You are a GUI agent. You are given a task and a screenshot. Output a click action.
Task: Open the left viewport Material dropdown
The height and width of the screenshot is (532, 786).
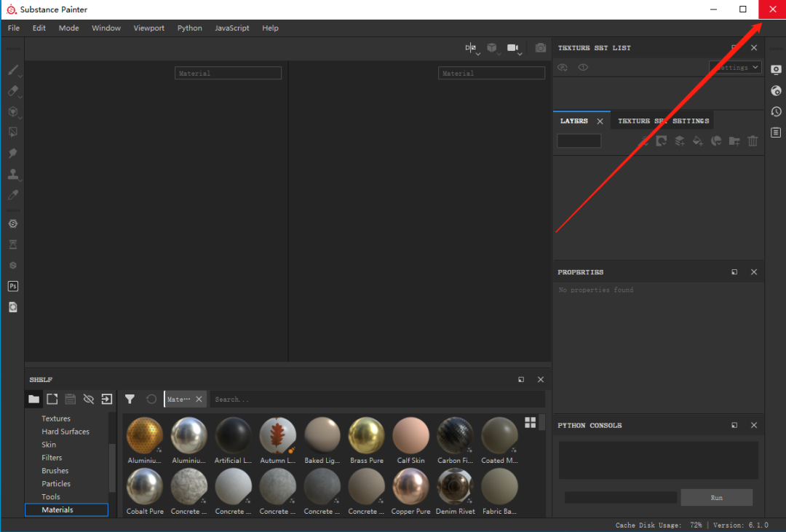pyautogui.click(x=228, y=74)
